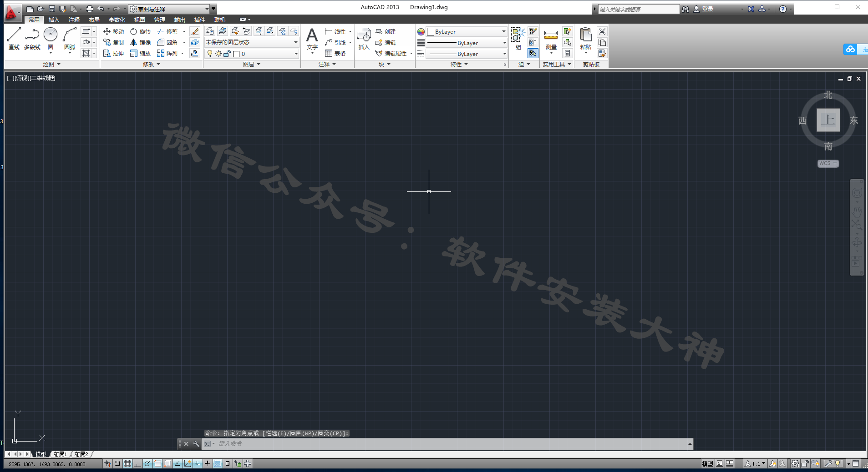Viewport: 868px width, 472px height.
Task: Click the Move (移动) tool
Action: pyautogui.click(x=113, y=31)
